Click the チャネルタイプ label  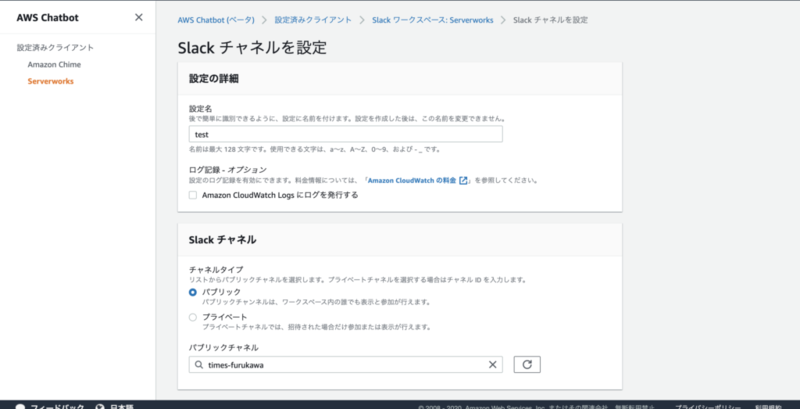(x=216, y=269)
